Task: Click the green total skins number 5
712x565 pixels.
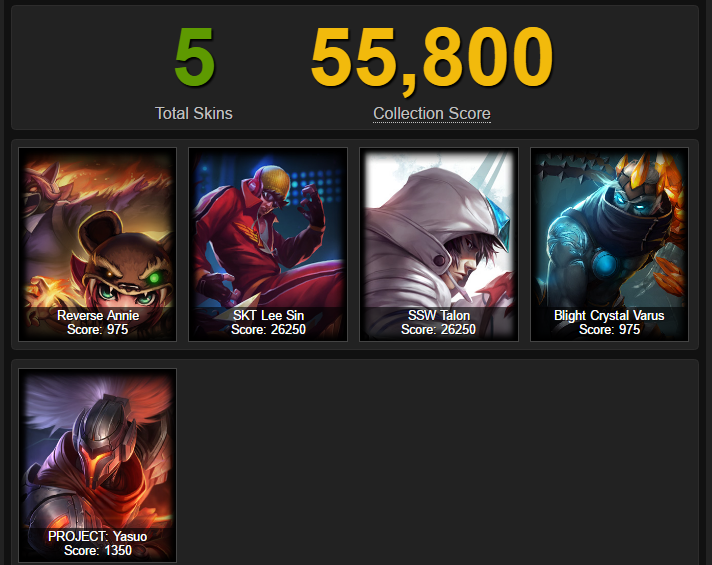Action: (x=194, y=57)
